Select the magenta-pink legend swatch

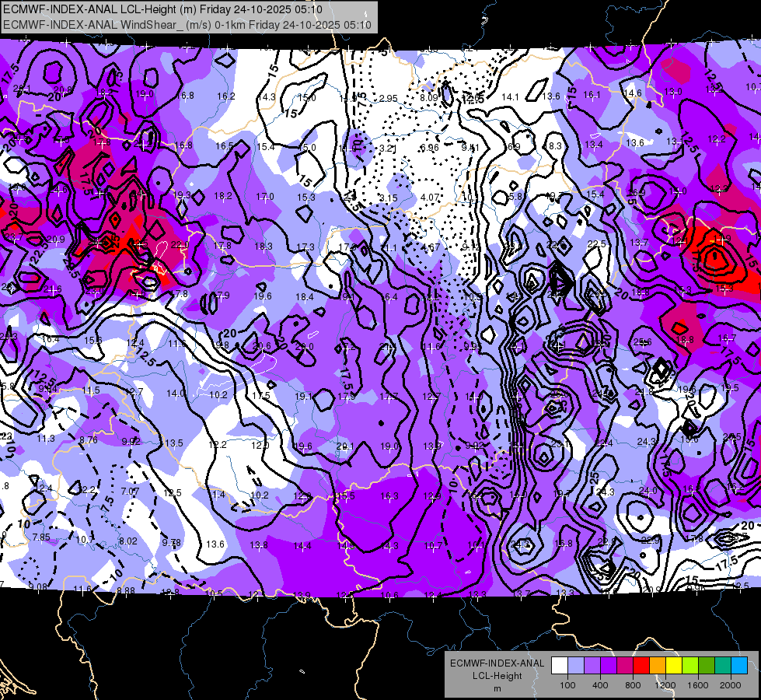pos(625,666)
